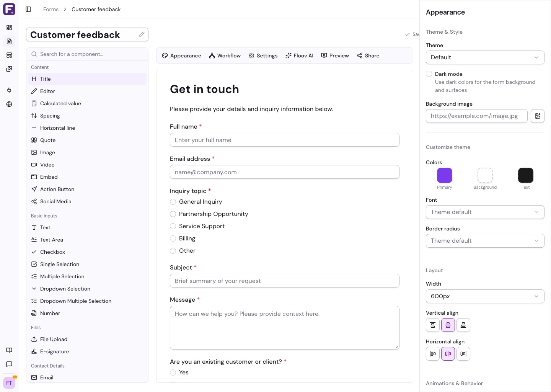
Task: Open the chat bubble icon in sidebar
Action: click(x=9, y=364)
